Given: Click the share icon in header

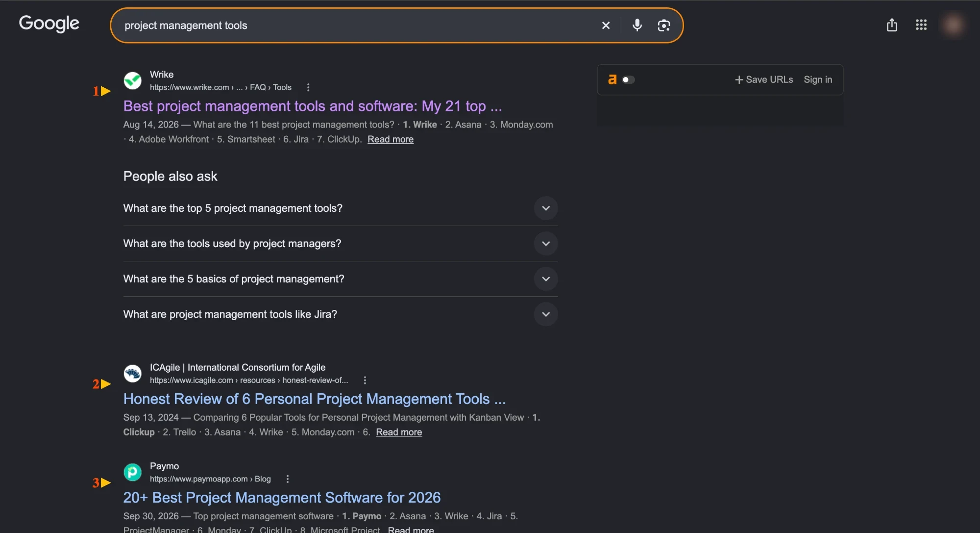Looking at the screenshot, I should 892,25.
